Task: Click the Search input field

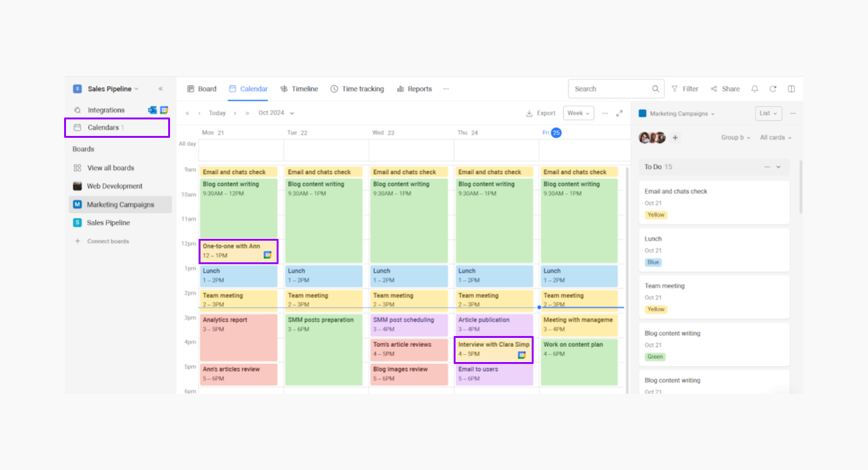Action: point(609,89)
